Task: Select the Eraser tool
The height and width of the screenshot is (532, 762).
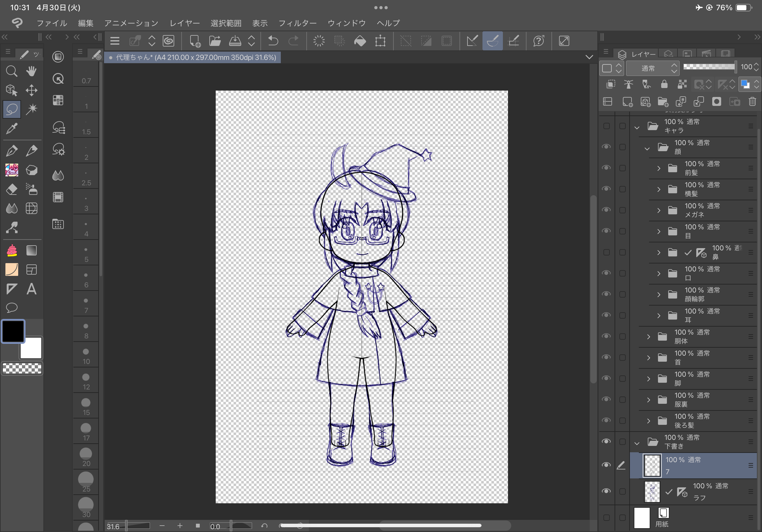Action: pyautogui.click(x=11, y=189)
